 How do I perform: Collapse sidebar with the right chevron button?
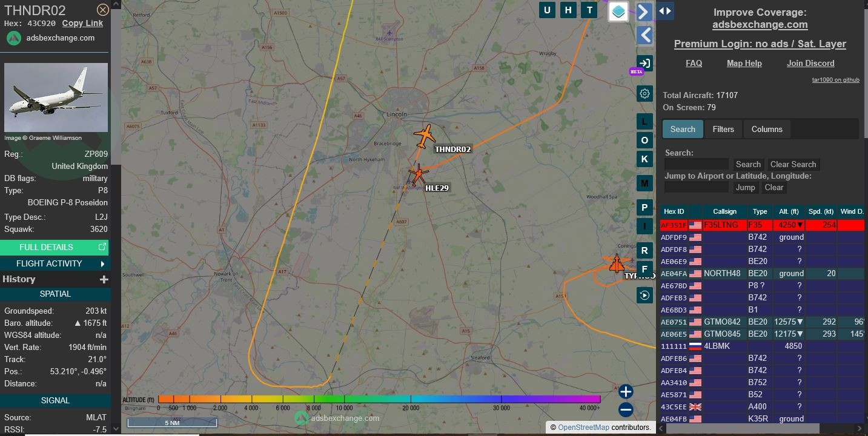[x=644, y=12]
